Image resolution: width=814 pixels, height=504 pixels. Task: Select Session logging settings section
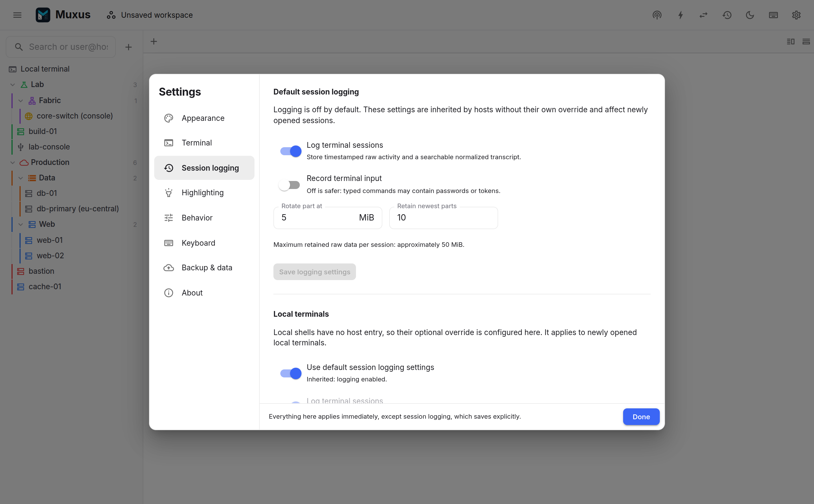(204, 168)
